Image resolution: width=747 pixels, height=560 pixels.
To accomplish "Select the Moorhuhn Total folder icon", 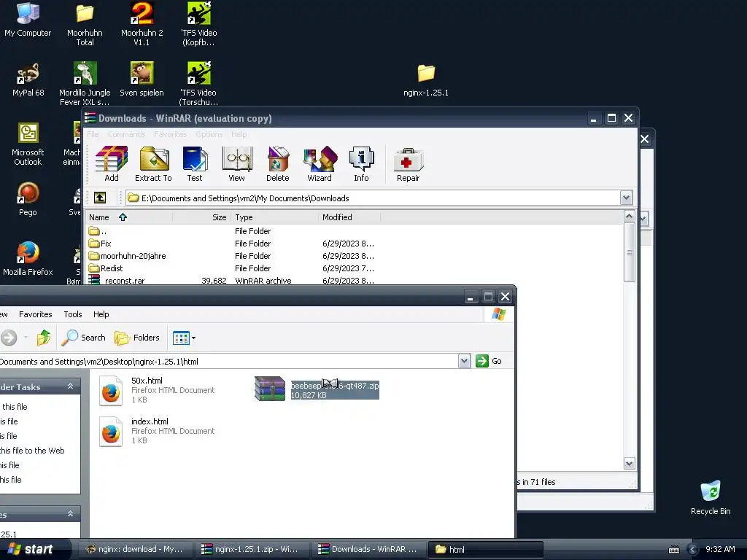I will (85, 25).
